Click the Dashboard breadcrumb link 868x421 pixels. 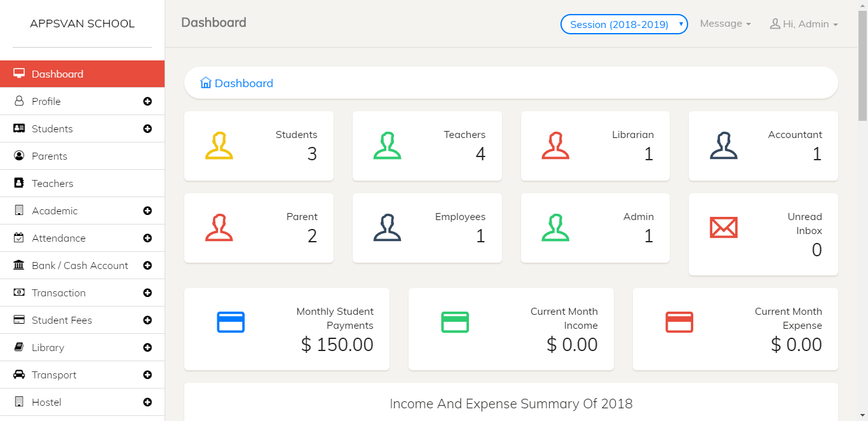[x=244, y=83]
